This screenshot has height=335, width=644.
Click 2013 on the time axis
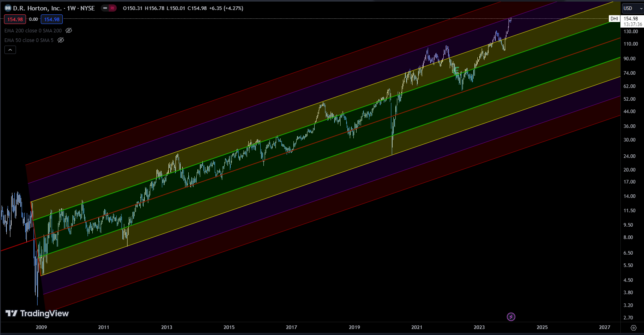[x=167, y=327]
